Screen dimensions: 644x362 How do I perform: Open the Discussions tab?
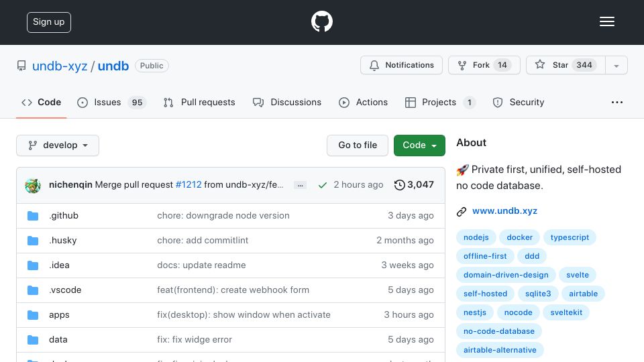[x=287, y=102]
